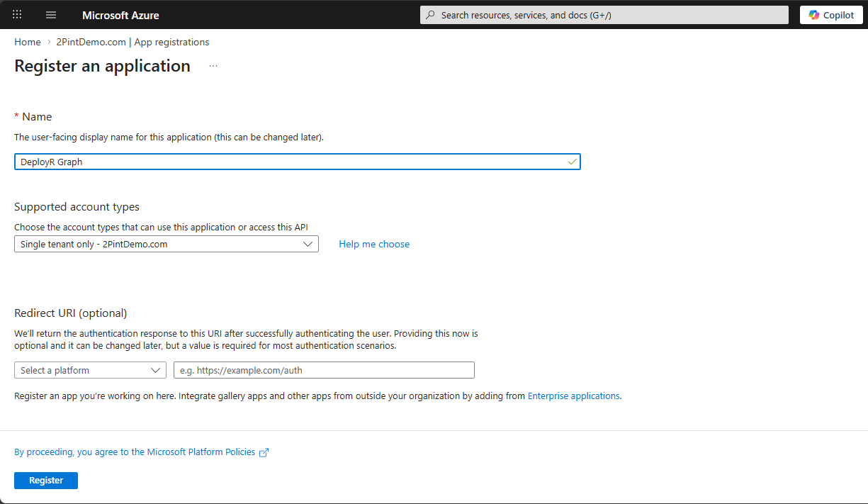Click into the Redirect URI text box

point(324,370)
